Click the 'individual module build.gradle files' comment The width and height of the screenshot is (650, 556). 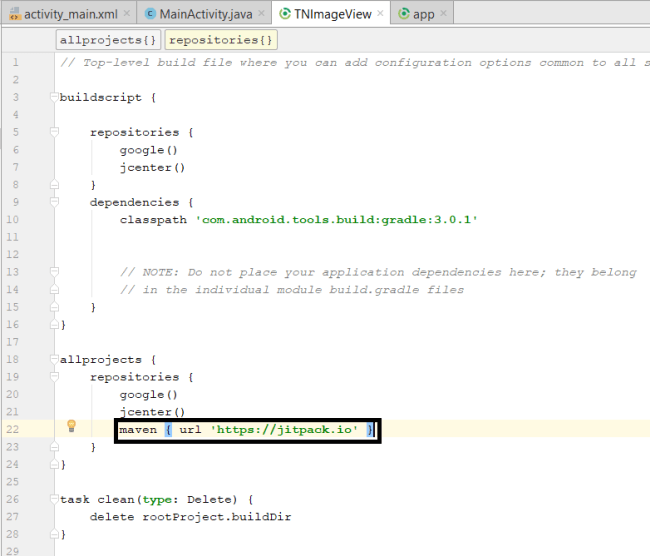[x=330, y=289]
